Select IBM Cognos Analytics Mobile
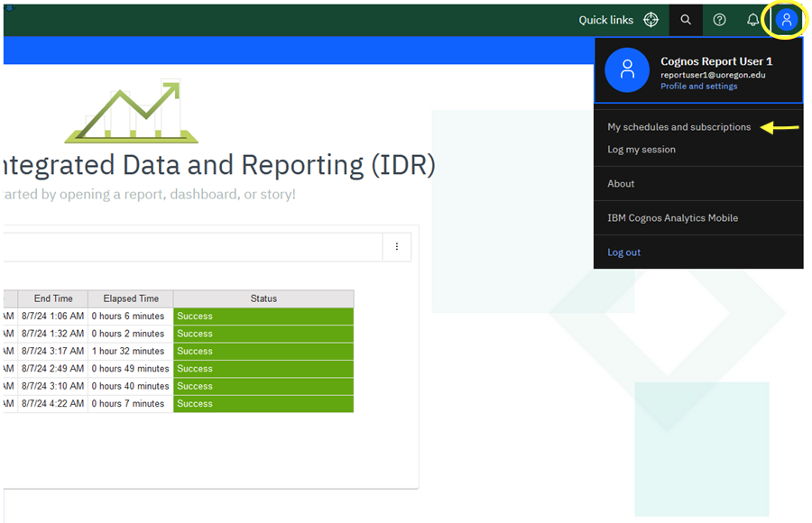This screenshot has height=523, width=812. 672,218
